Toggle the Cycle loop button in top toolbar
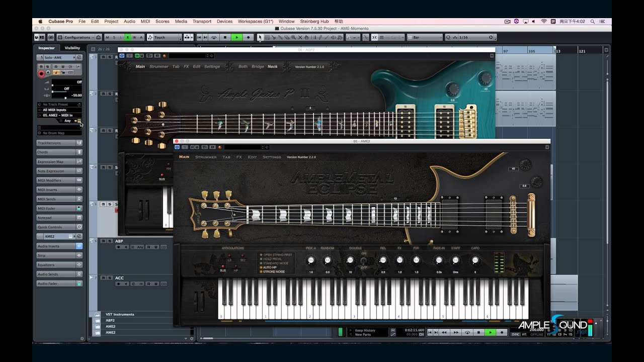Viewport: 644px width, 362px height. (214, 37)
